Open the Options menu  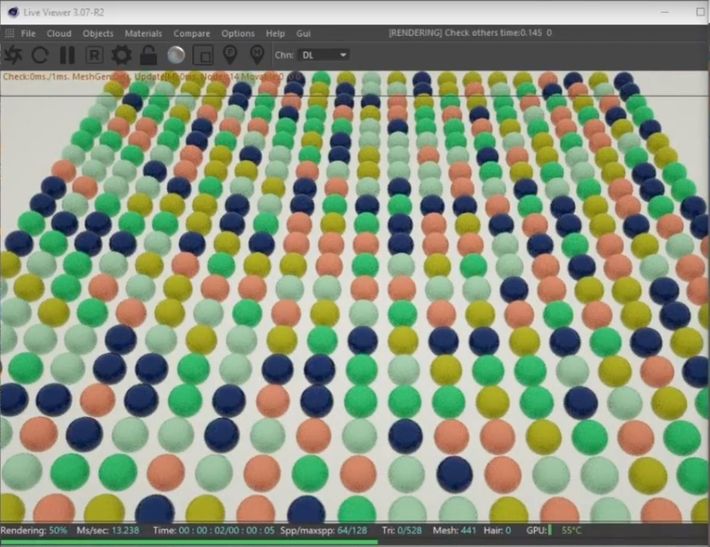point(238,34)
